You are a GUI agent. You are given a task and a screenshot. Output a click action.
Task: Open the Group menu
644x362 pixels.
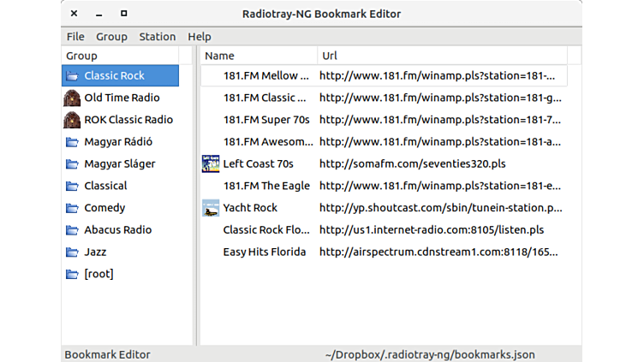pos(111,37)
